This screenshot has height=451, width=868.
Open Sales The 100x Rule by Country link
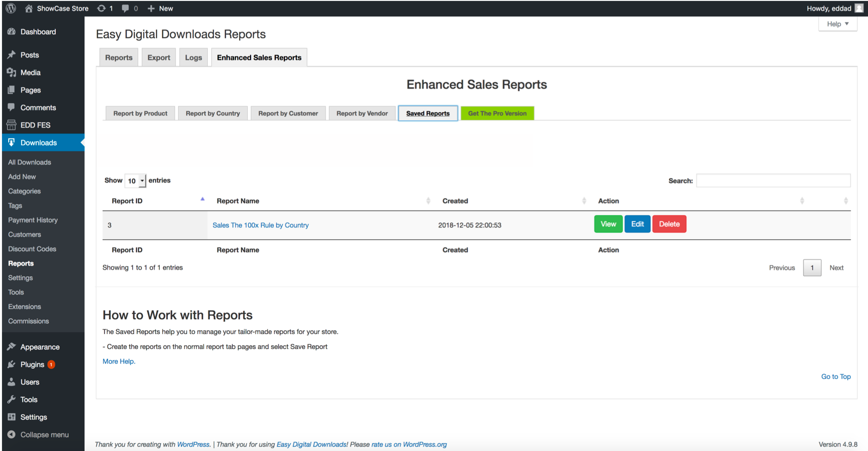point(261,225)
